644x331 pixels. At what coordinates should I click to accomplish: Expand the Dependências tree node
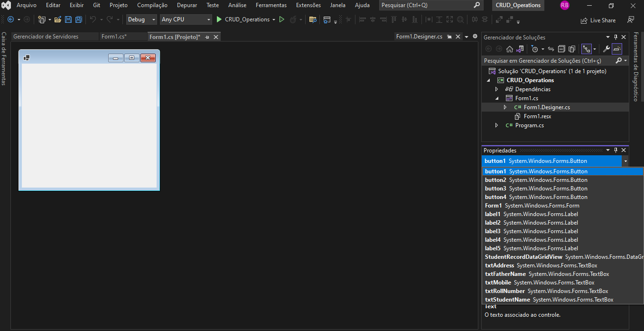[497, 89]
